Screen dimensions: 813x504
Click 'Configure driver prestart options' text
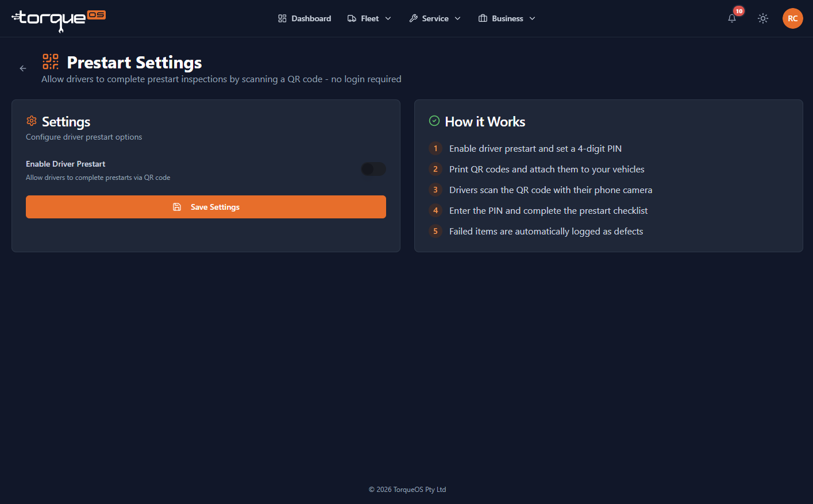(84, 137)
